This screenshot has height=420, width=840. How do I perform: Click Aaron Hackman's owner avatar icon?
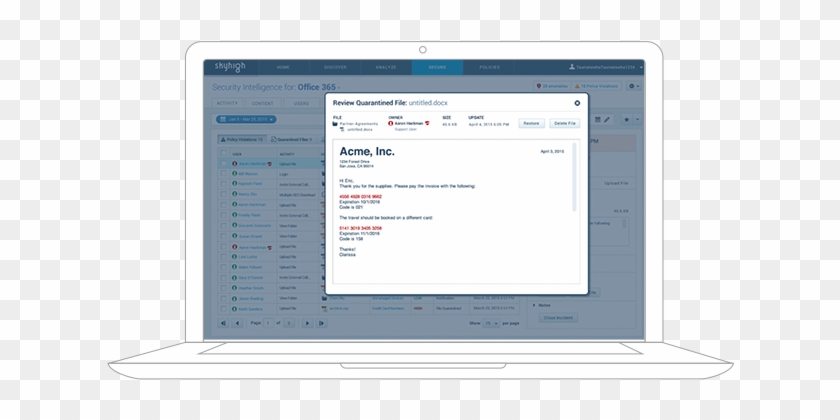391,123
